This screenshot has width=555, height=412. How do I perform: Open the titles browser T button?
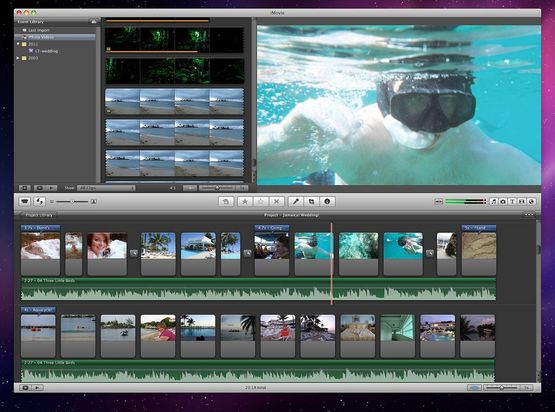pyautogui.click(x=512, y=201)
